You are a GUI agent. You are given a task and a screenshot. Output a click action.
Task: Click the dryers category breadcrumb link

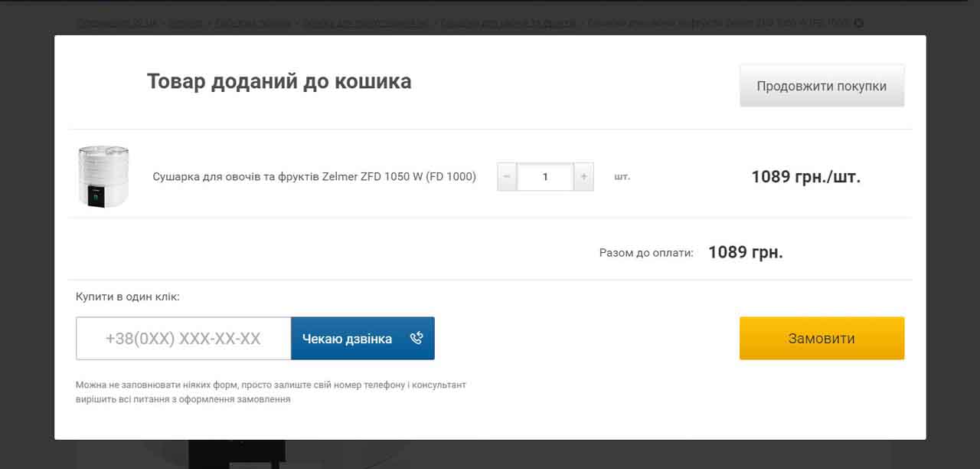(508, 23)
